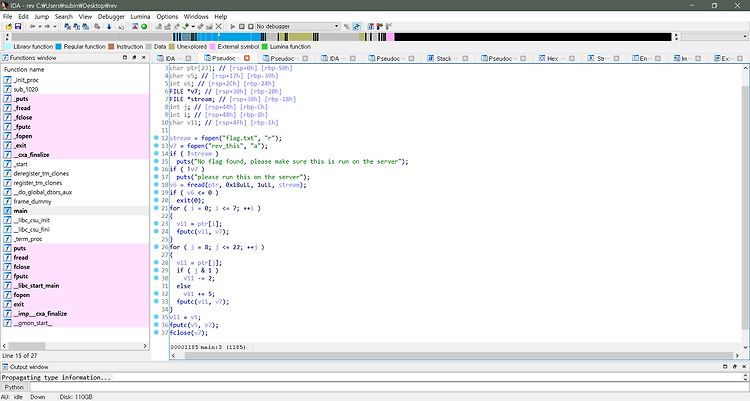Close the Stack tab

coord(465,58)
